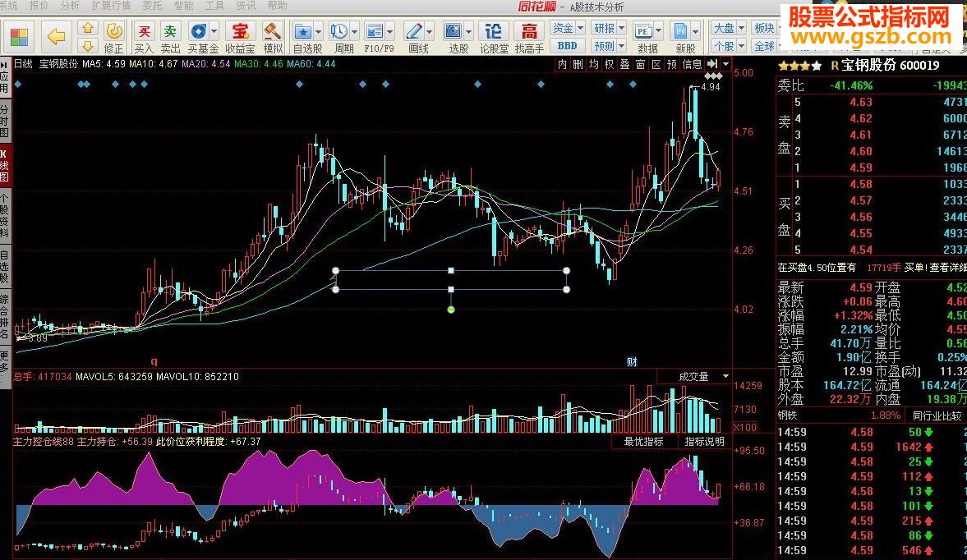Image resolution: width=967 pixels, height=560 pixels.
Task: Click the 财 finance marker on chart
Action: [632, 361]
